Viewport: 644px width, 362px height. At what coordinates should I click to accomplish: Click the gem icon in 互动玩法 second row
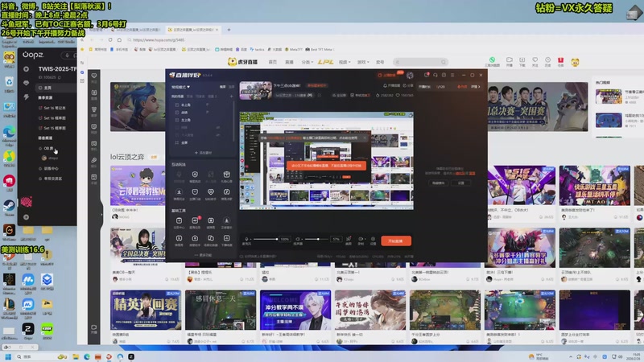[211, 192]
